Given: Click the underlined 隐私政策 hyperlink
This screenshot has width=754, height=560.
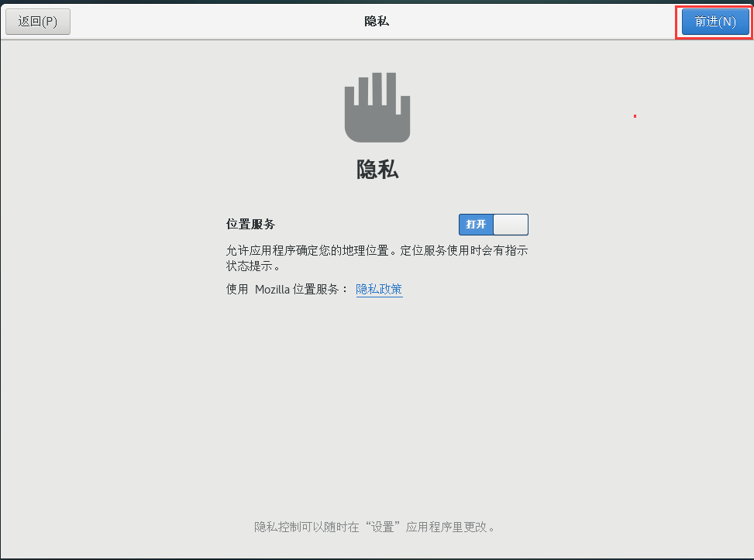Looking at the screenshot, I should click(x=379, y=289).
